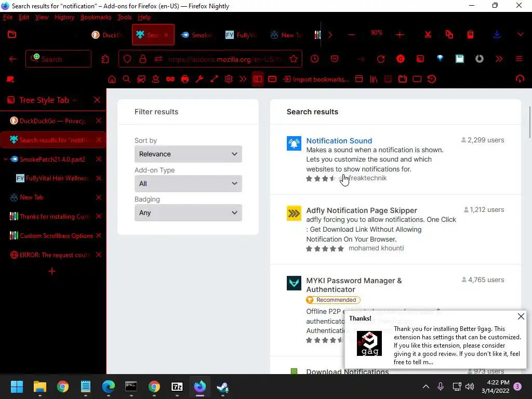Screen dimensions: 532x399
Task: Click the green floppy disk save icon
Action: click(460, 59)
